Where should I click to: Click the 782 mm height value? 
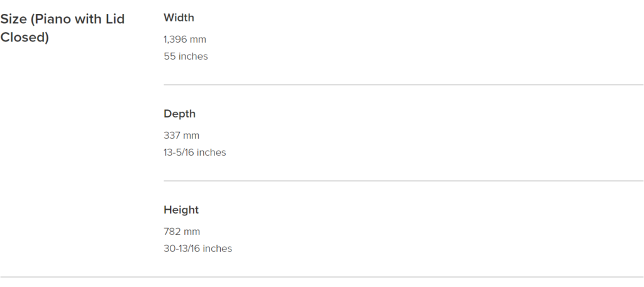[182, 232]
